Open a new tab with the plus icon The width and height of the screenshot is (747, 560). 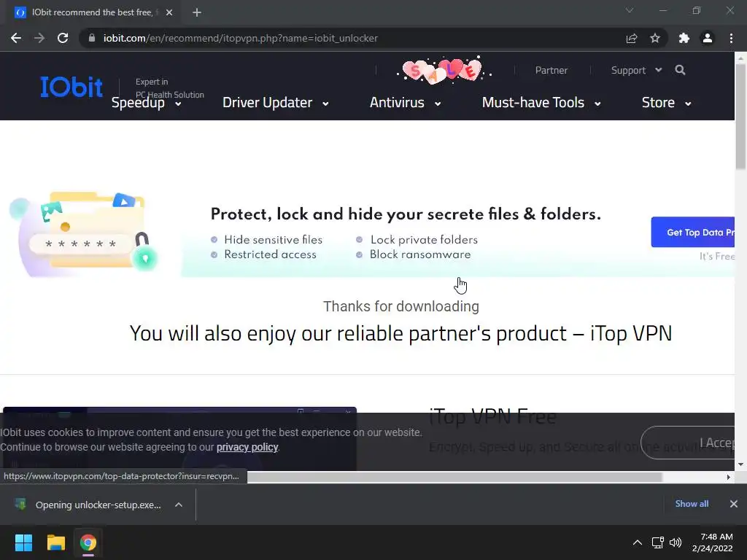click(197, 12)
